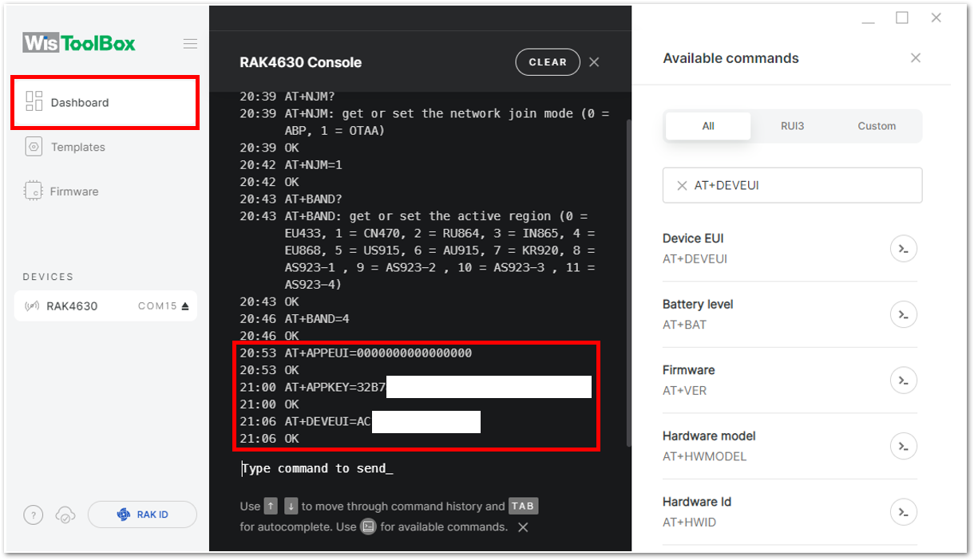Click the RAK4630 Console title
Screen dimensions: 974x560
[x=301, y=62]
